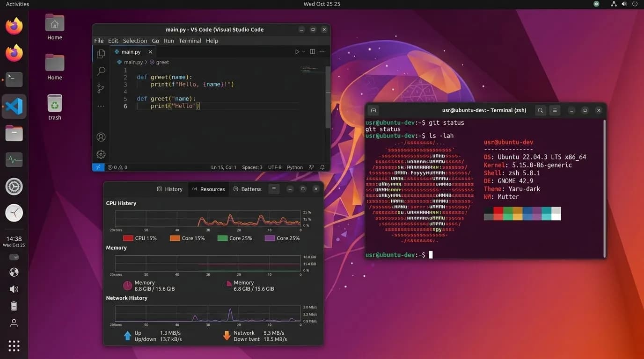Image resolution: width=644 pixels, height=359 pixels.
Task: Open the System Monitor hamburger menu
Action: click(x=274, y=189)
